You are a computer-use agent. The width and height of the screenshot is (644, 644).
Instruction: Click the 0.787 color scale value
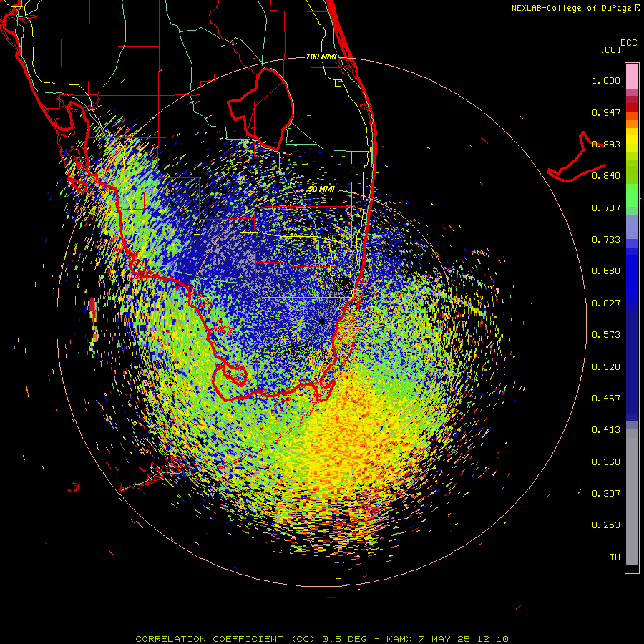tap(606, 208)
